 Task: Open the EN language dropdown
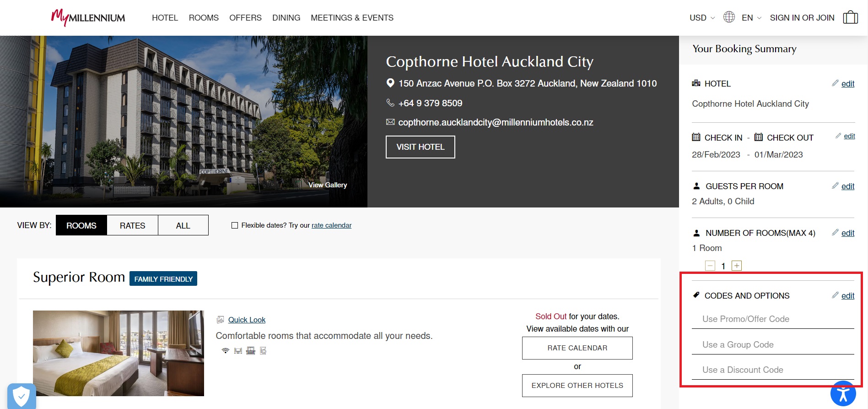pyautogui.click(x=751, y=18)
